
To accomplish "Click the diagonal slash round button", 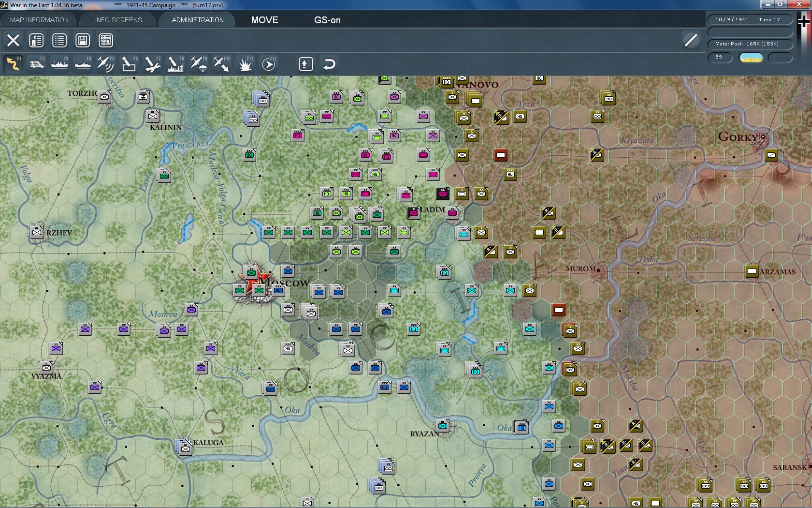I will (691, 40).
